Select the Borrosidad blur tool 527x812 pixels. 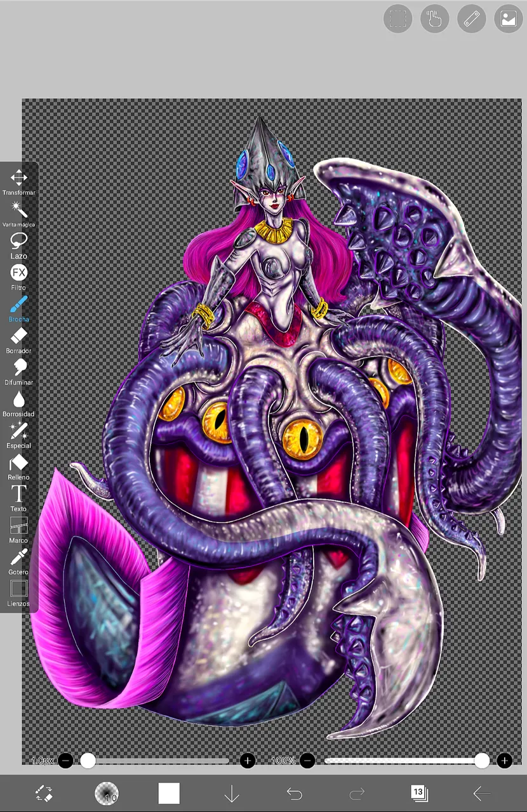pos(18,403)
